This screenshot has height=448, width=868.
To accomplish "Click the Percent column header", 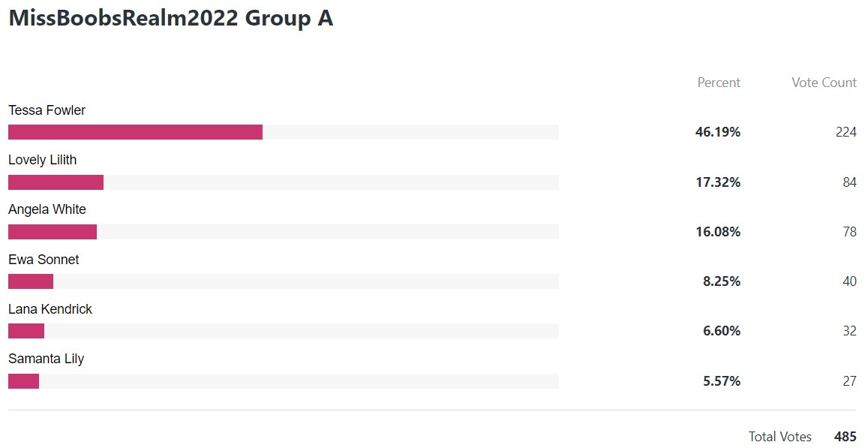I will (x=719, y=83).
